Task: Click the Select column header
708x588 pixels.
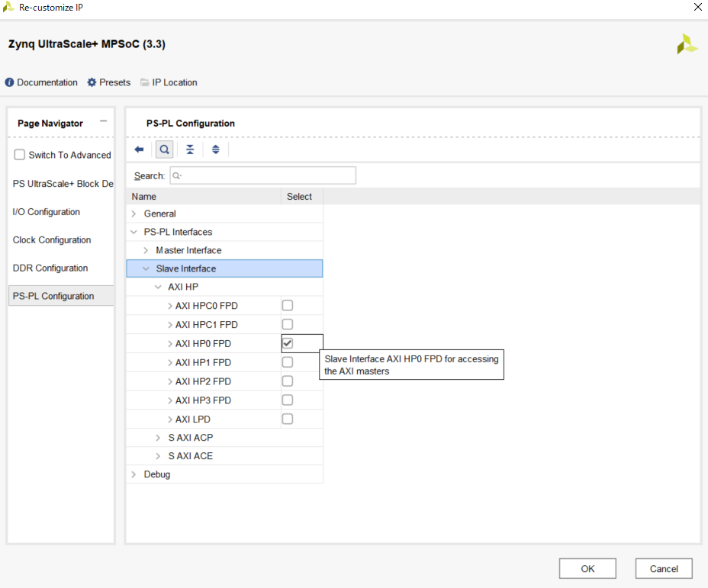Action: (301, 196)
